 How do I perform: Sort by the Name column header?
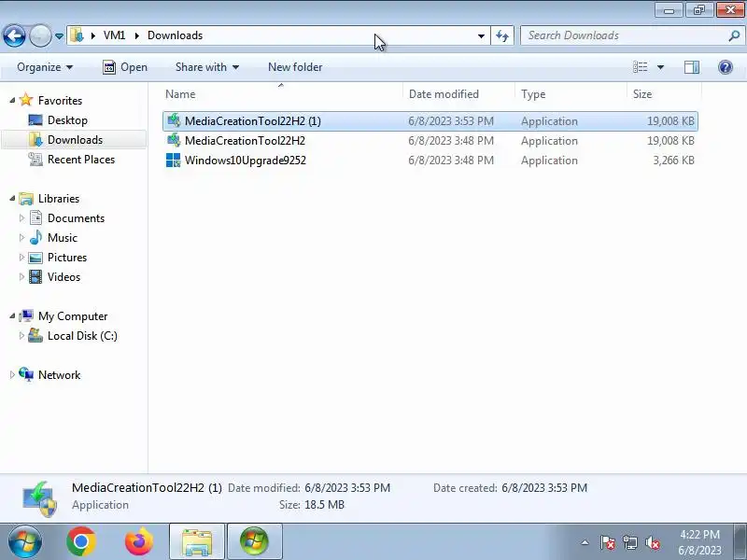[x=281, y=94]
